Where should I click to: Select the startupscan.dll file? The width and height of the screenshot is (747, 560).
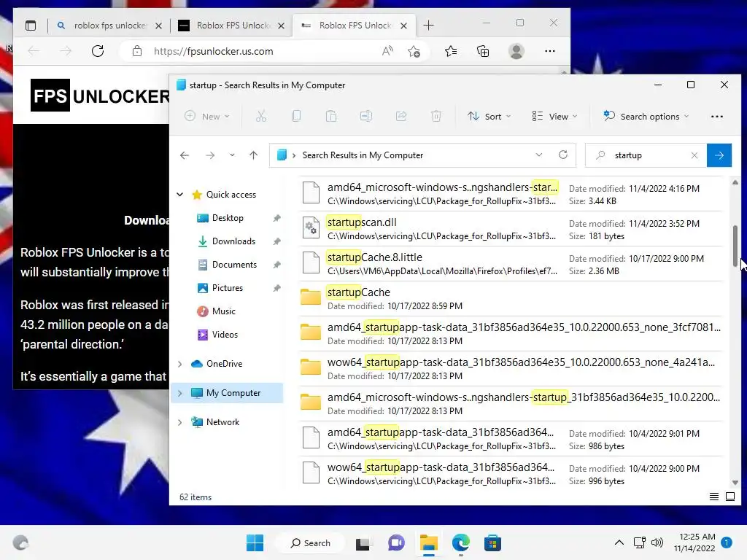coord(511,228)
